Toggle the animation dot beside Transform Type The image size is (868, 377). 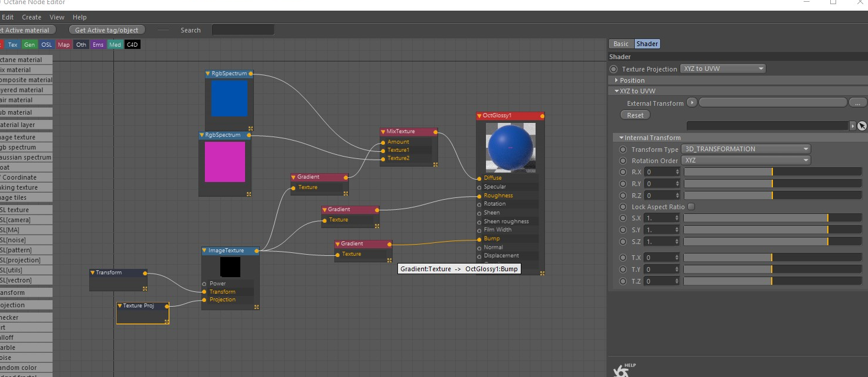pos(623,149)
